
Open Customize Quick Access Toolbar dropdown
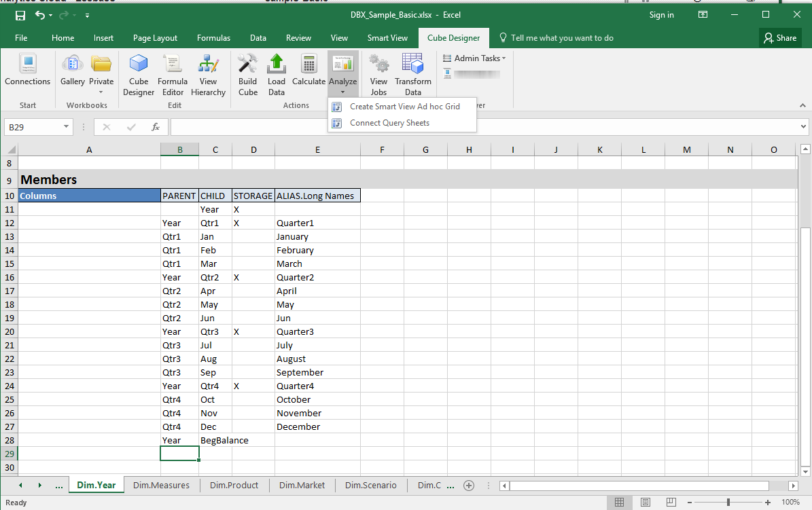coord(87,16)
